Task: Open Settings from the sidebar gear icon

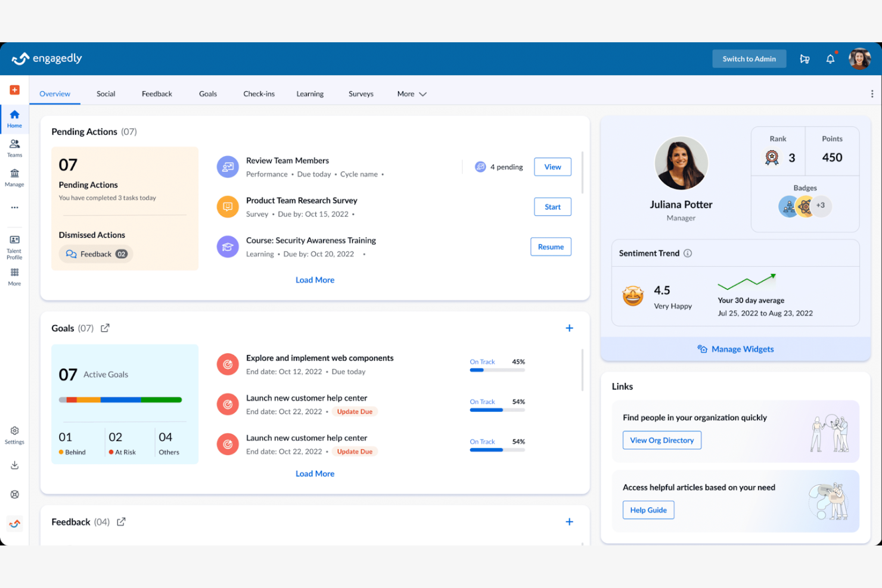Action: pos(14,433)
